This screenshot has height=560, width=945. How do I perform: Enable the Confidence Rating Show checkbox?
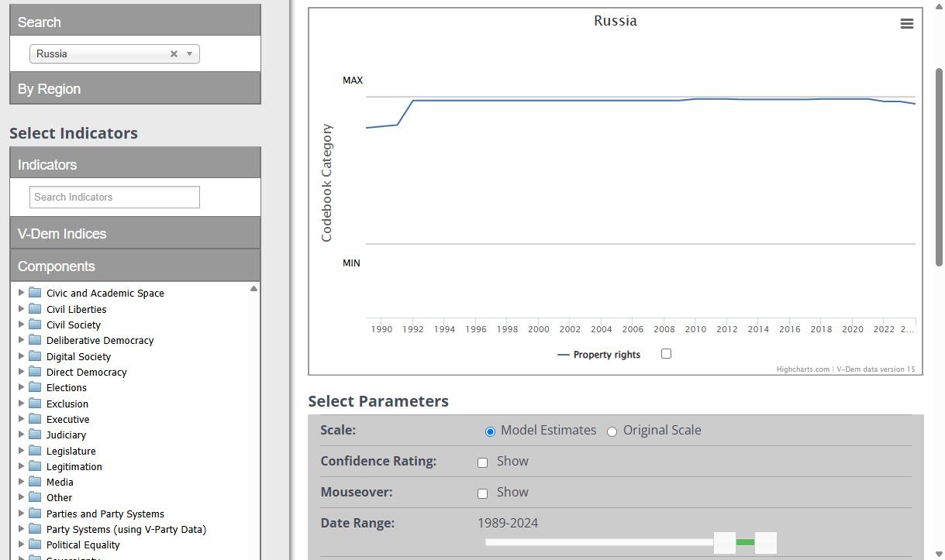pyautogui.click(x=482, y=462)
